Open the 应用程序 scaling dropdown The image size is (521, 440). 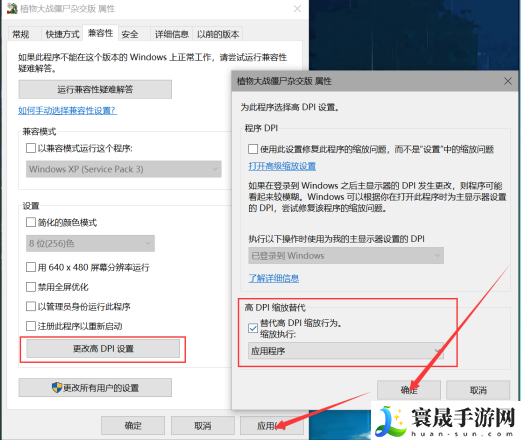point(346,351)
